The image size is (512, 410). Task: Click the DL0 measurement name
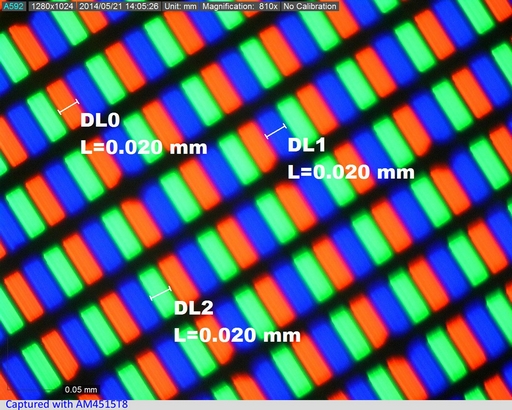pyautogui.click(x=100, y=120)
